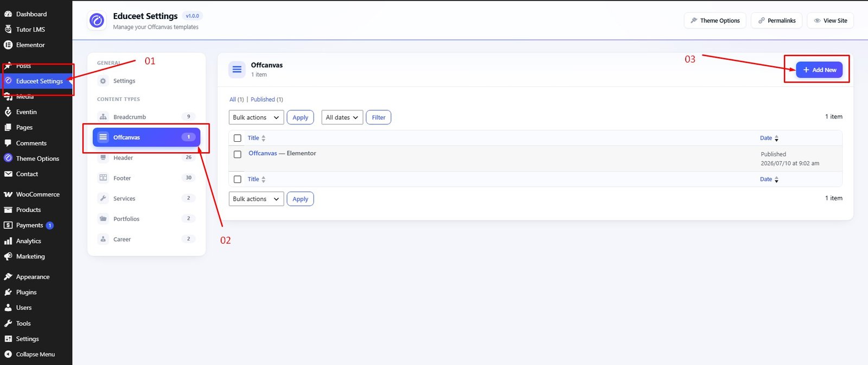This screenshot has width=868, height=365.
Task: Check the select-all checkbox in table header
Action: click(x=237, y=138)
